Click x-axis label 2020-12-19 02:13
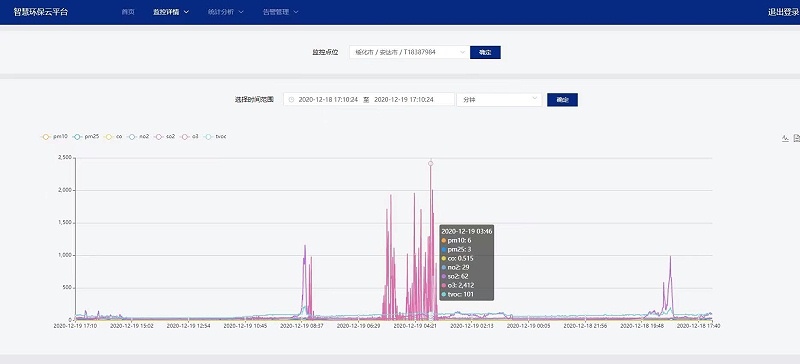The width and height of the screenshot is (800, 364). (x=472, y=325)
